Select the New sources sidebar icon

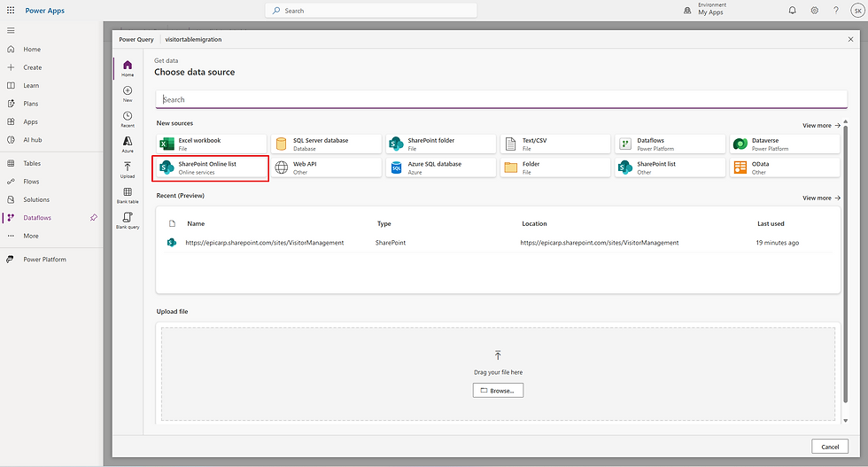(x=128, y=94)
